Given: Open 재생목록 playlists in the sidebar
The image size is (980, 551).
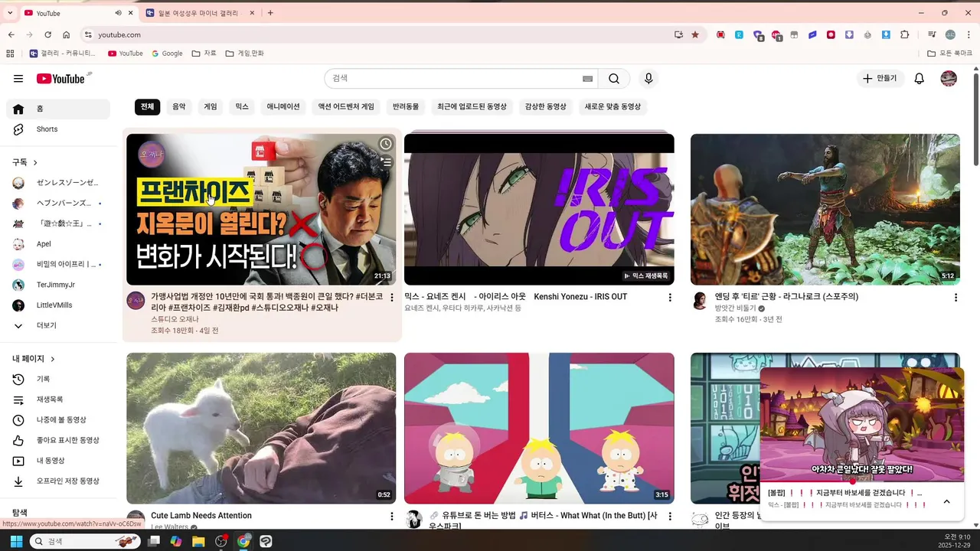Looking at the screenshot, I should point(58,399).
